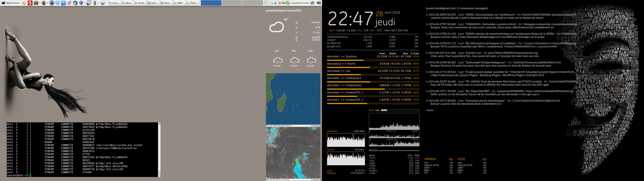
Task: Expand the Firefox launcher dropdown arrow
Action: (x=48, y=3)
